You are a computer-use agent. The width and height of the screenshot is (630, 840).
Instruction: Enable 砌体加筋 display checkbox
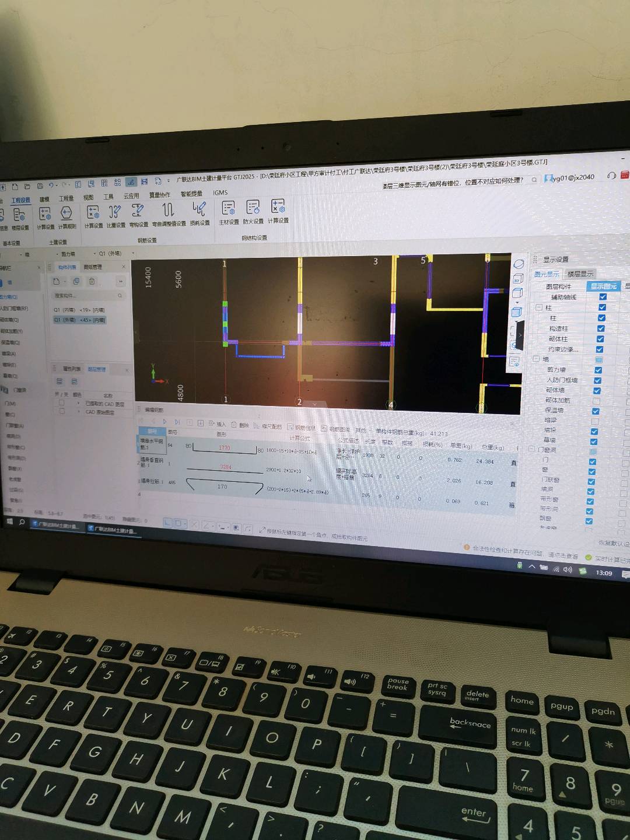[x=596, y=401]
